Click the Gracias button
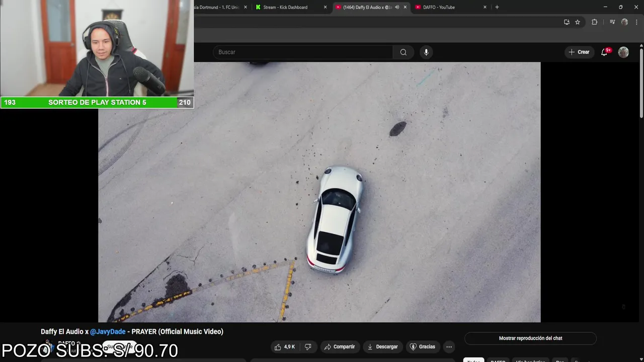 422,347
